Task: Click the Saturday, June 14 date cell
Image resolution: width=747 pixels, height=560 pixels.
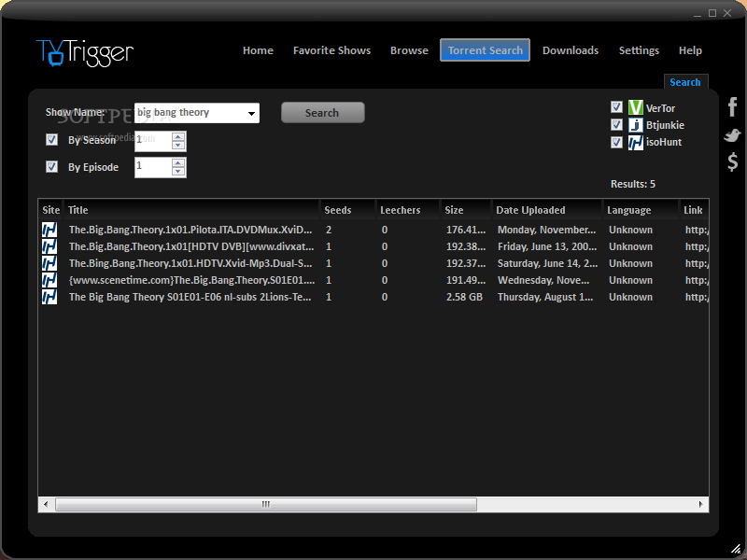Action: pos(547,263)
